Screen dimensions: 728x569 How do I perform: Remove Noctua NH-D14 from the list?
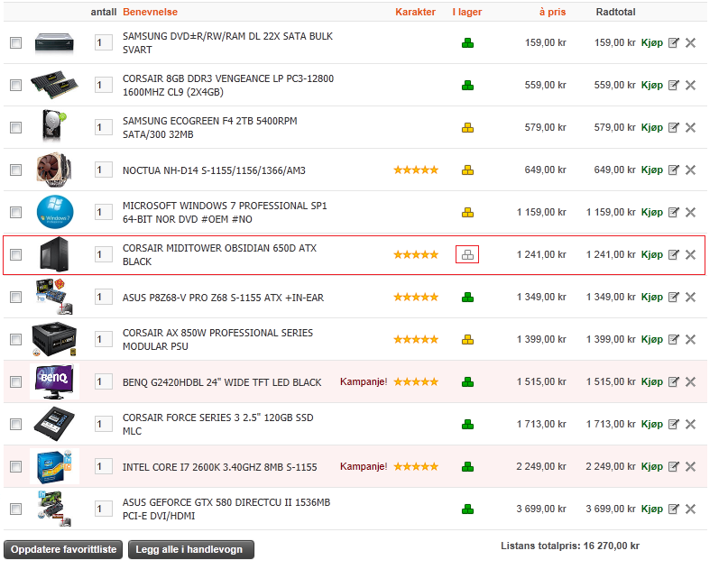pos(690,170)
